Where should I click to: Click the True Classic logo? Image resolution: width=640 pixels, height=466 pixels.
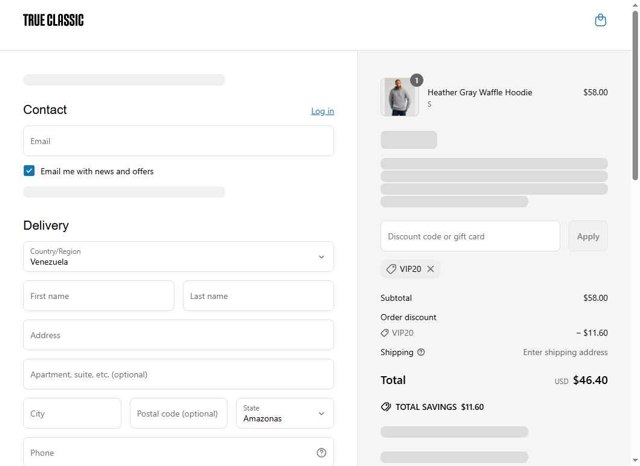click(53, 20)
